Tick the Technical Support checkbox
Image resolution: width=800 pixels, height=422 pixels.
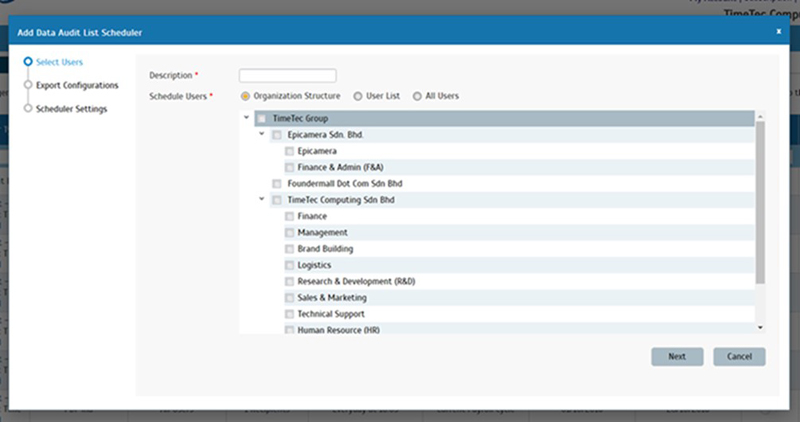tap(289, 314)
